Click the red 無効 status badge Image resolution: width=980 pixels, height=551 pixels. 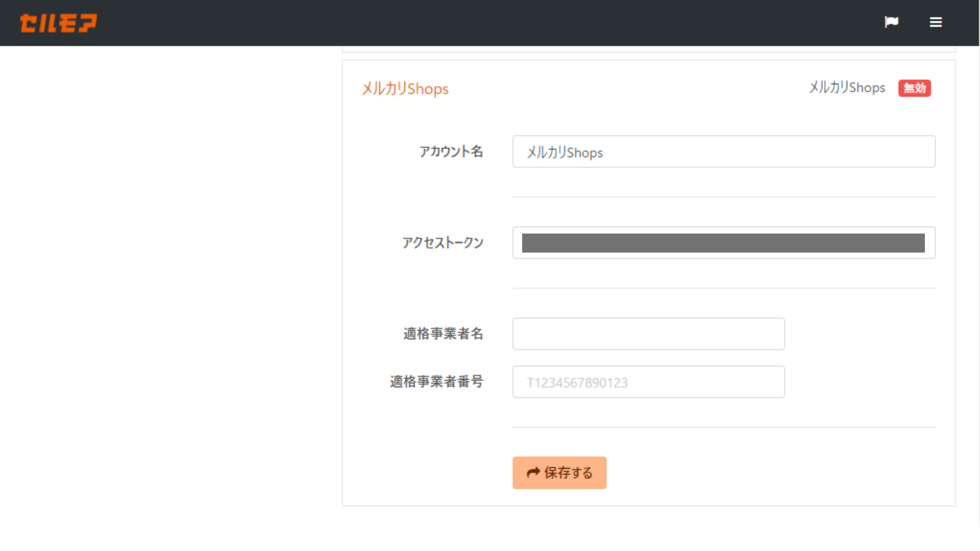point(915,88)
